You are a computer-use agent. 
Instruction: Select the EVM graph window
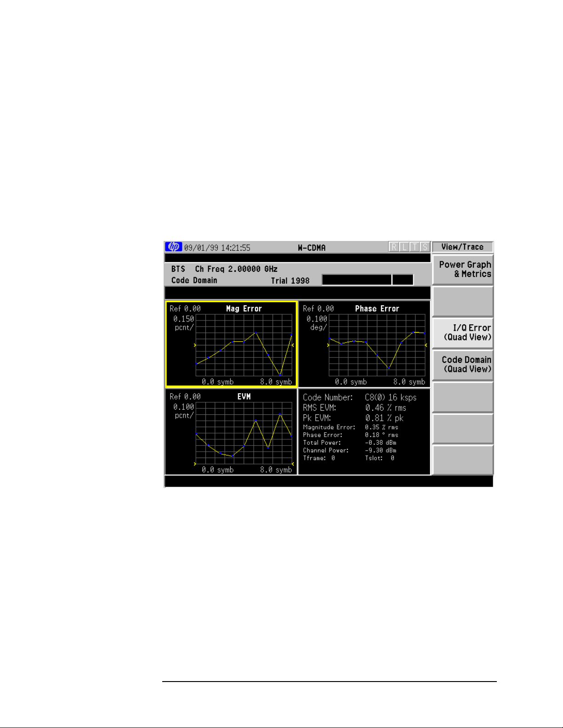coord(231,432)
